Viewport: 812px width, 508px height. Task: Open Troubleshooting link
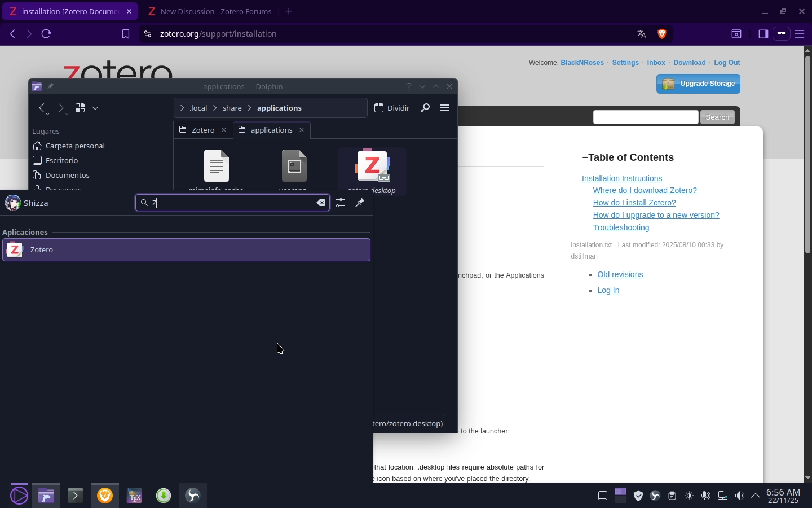[621, 228]
